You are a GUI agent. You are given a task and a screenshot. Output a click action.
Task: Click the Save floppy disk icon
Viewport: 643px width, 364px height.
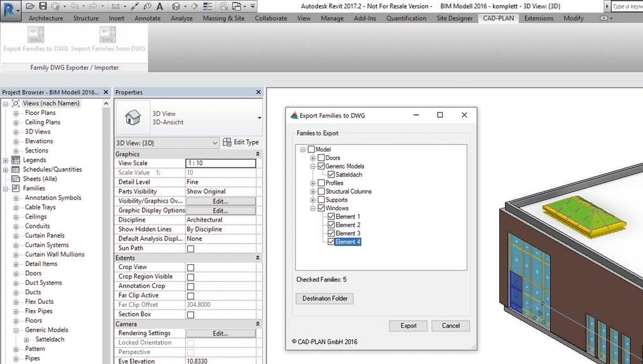(43, 6)
